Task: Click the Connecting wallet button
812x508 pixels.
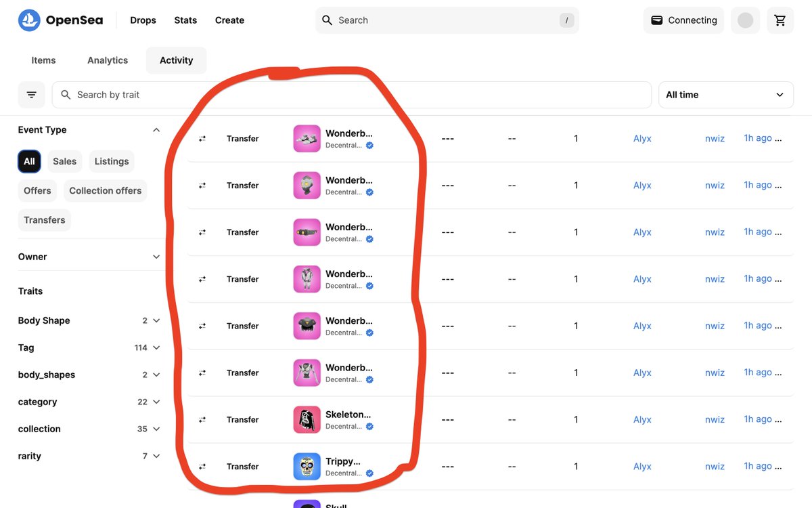Action: pos(683,20)
